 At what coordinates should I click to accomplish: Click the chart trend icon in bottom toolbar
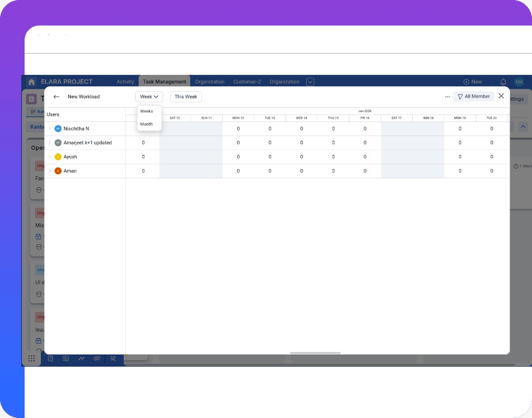[x=81, y=358]
